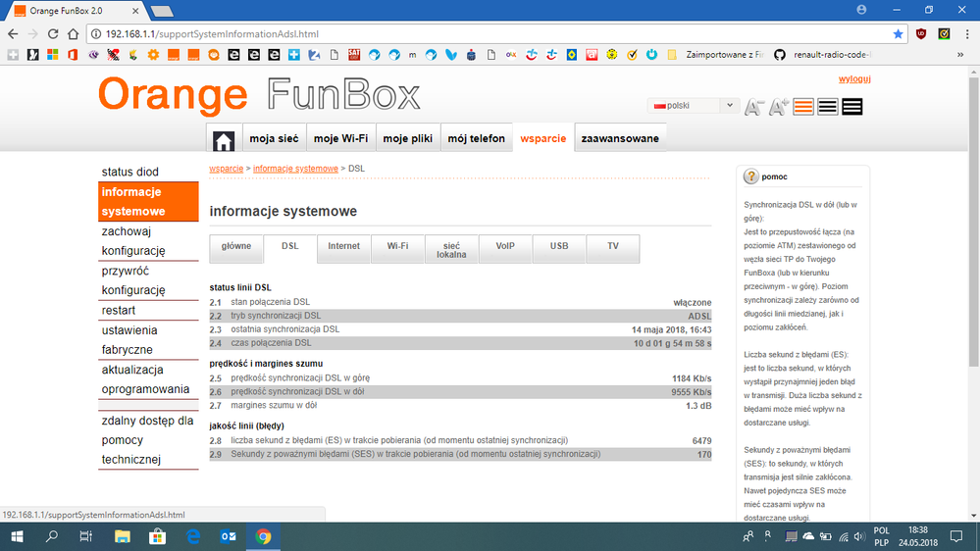Bookmark this page with star icon
The image size is (980, 551).
click(898, 33)
